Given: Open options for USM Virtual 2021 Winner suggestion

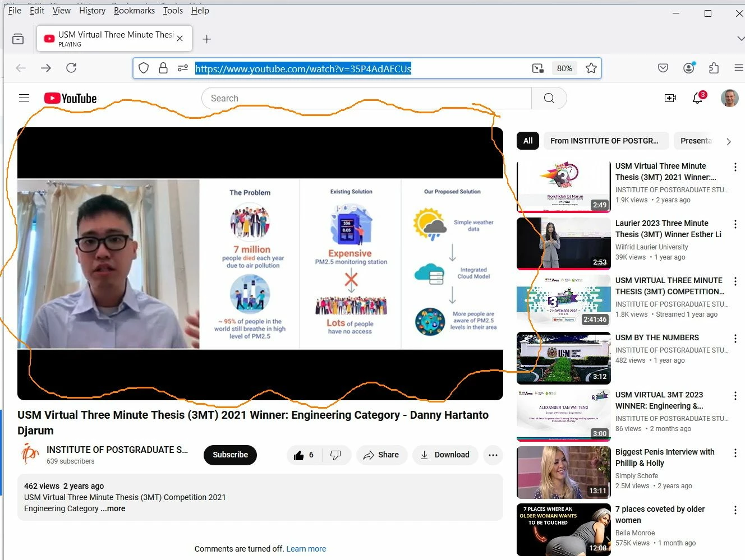Looking at the screenshot, I should (x=735, y=167).
